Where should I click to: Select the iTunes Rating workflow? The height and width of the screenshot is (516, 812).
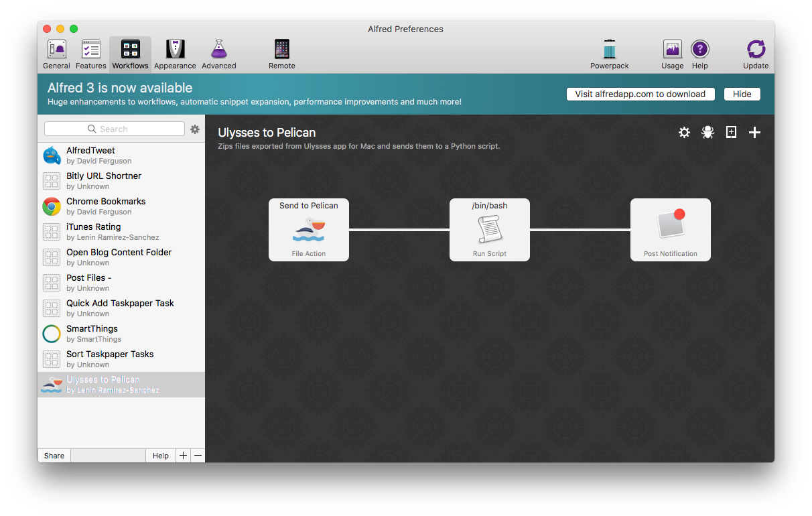121,232
